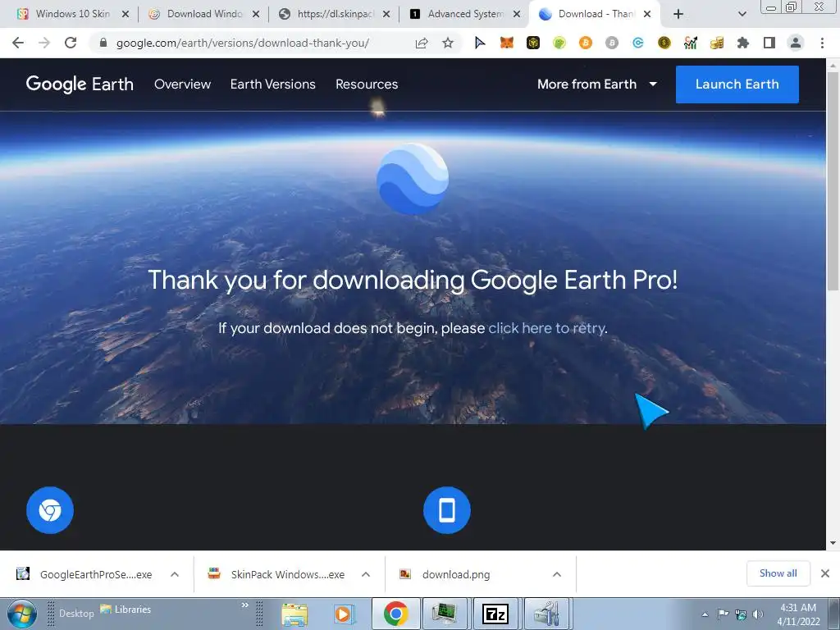Open options for SkinPack Windows....exe download
The image size is (840, 630).
366,574
